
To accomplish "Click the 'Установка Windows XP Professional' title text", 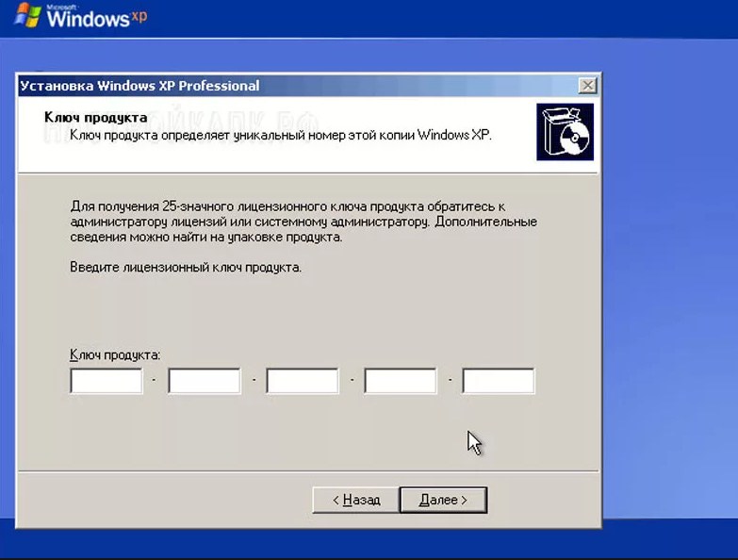I will 139,86.
